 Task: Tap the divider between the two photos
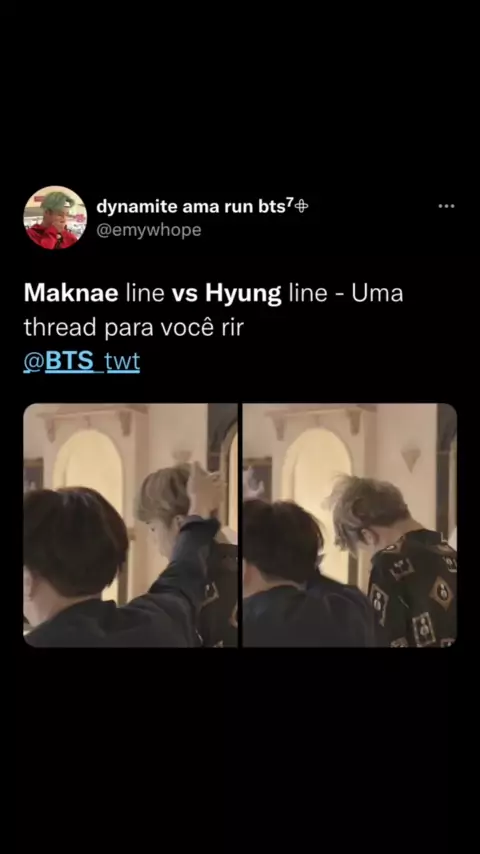[240, 525]
